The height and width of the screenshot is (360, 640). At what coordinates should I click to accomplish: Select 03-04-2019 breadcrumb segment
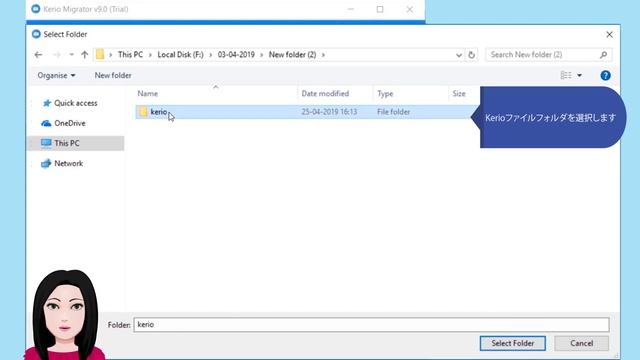[236, 55]
